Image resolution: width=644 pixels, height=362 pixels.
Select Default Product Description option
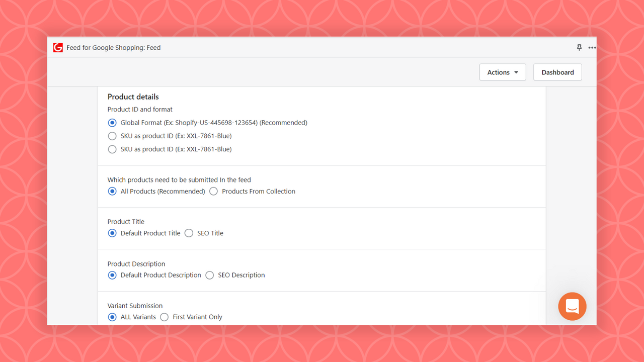pyautogui.click(x=112, y=275)
